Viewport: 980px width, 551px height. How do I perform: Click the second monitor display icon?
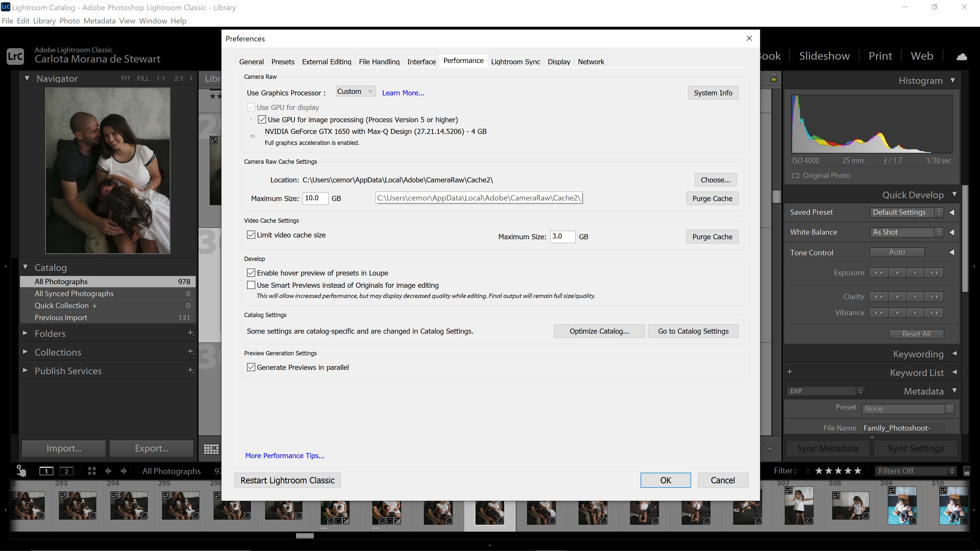tap(67, 471)
